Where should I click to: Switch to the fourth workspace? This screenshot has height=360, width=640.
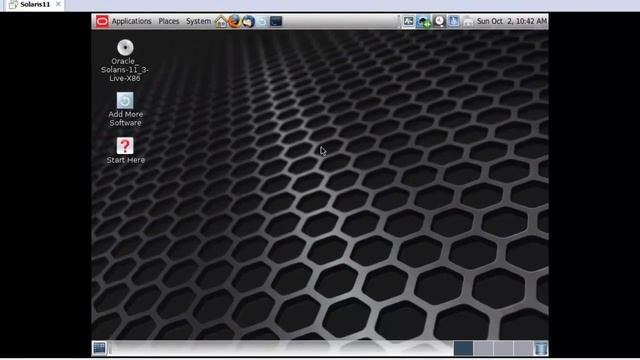[523, 348]
